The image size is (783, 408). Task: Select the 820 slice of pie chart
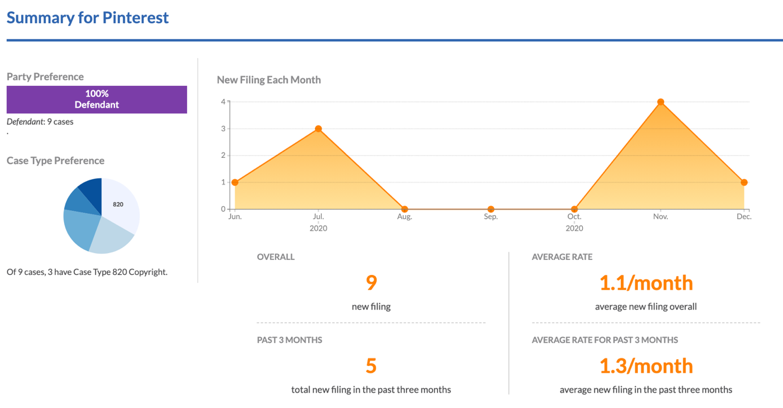(120, 204)
